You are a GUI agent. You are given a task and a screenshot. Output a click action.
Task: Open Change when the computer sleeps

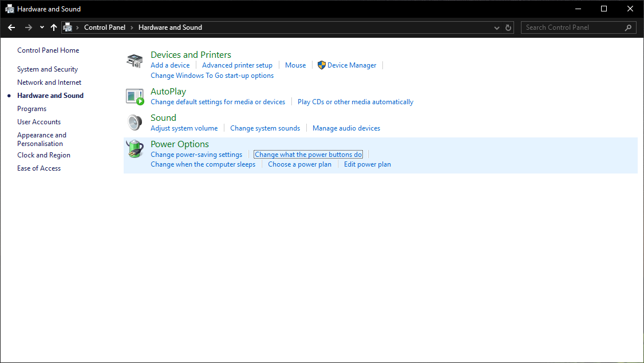click(x=203, y=164)
